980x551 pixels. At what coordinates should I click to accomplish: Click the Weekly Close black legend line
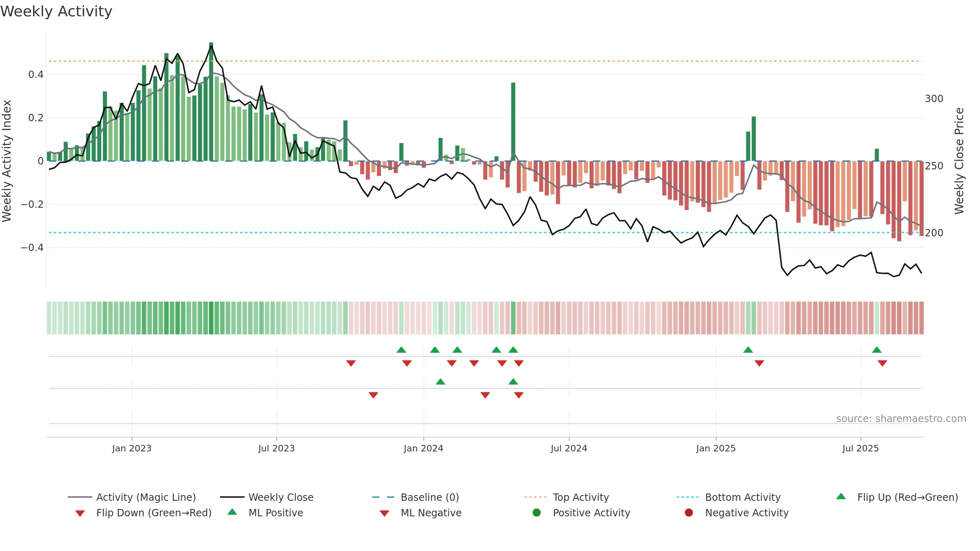coord(232,497)
